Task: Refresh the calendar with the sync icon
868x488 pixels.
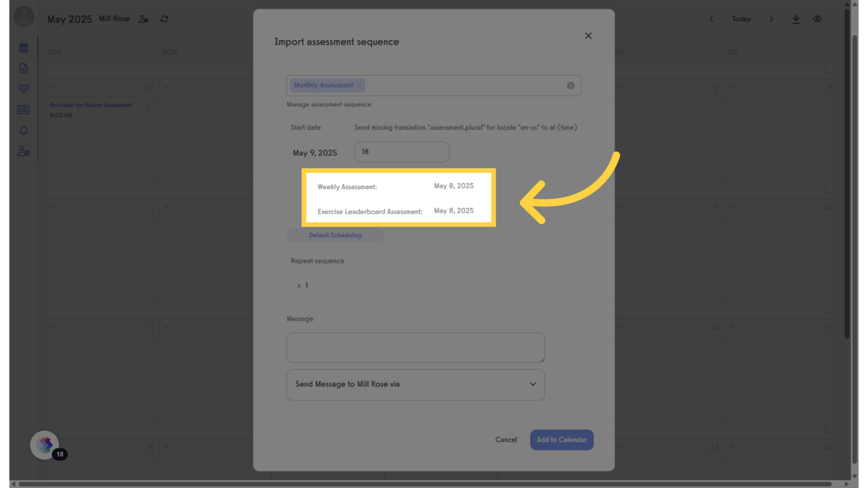Action: pyautogui.click(x=164, y=19)
